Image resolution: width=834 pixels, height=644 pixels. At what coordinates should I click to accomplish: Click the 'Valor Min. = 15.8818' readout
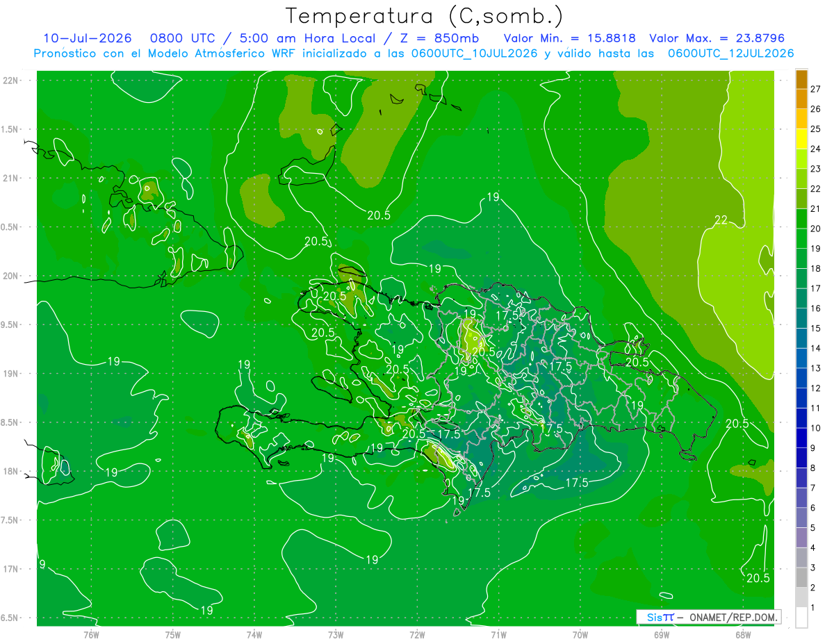pos(569,38)
